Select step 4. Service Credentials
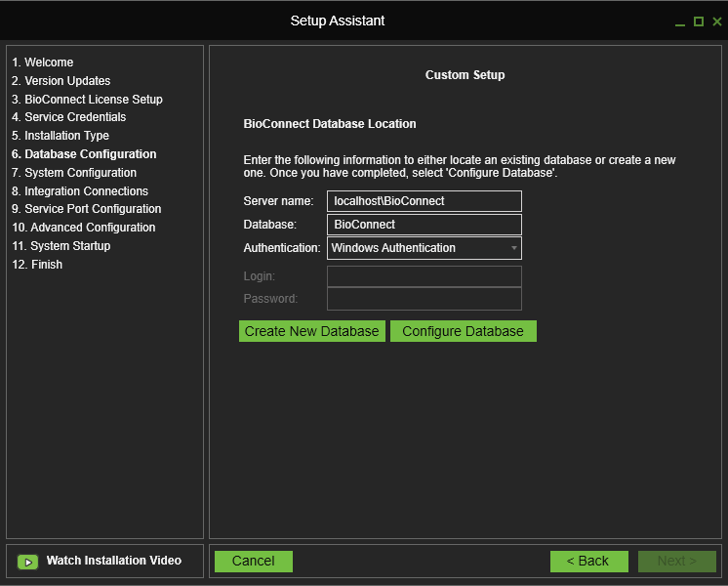This screenshot has height=586, width=728. coord(68,117)
